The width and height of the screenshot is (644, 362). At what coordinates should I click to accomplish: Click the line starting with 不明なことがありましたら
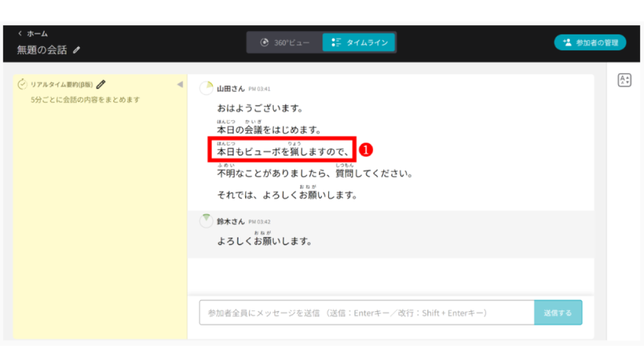(314, 173)
